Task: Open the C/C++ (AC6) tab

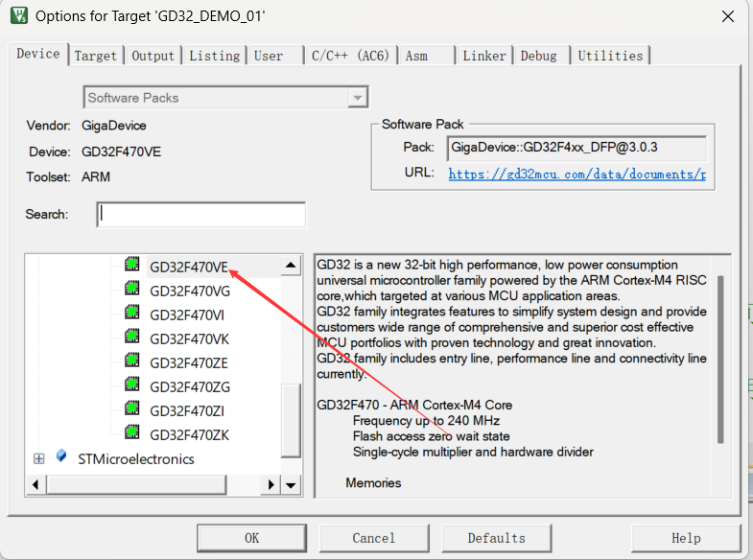Action: 350,56
